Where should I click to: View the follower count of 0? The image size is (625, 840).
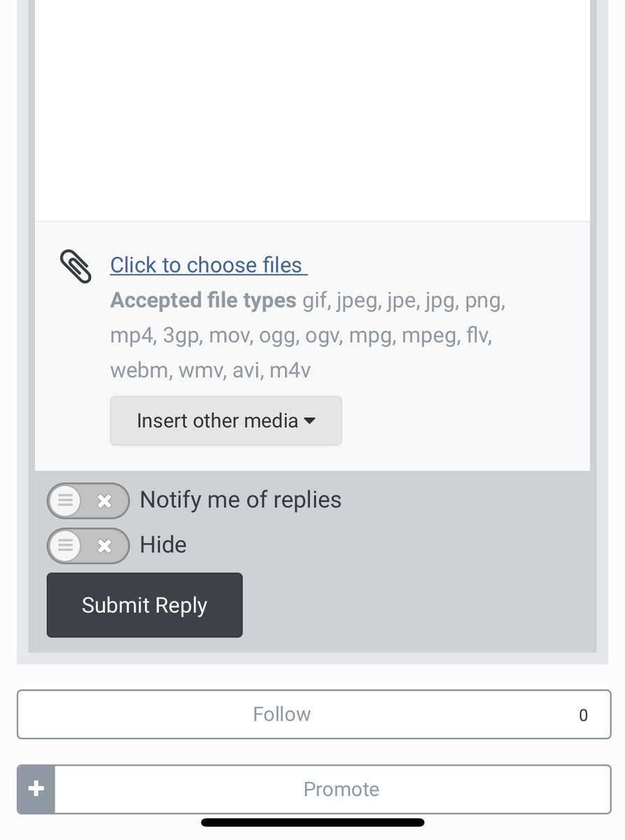coord(583,715)
